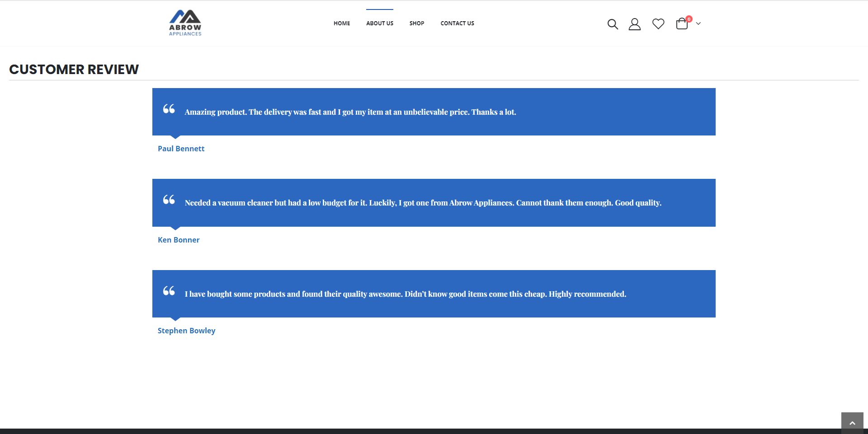
Task: Expand the cart dropdown chevron
Action: 698,23
